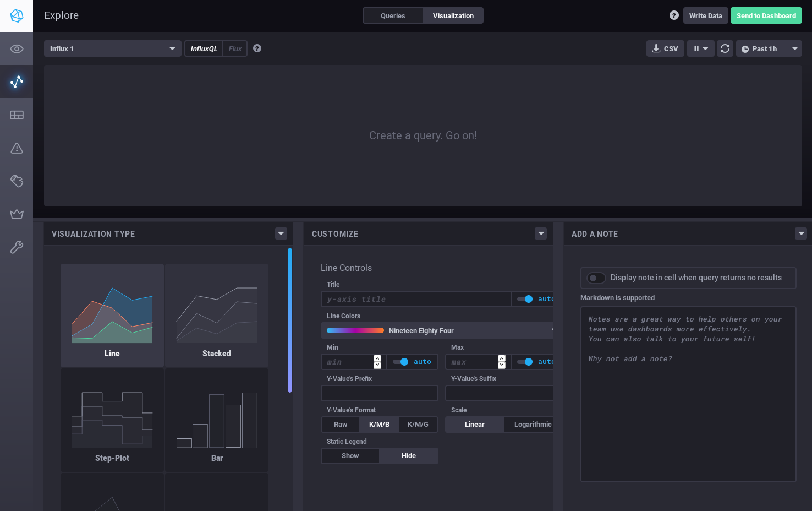Select the Step-Plot graph type
Viewport: 812px width, 511px height.
pos(112,420)
